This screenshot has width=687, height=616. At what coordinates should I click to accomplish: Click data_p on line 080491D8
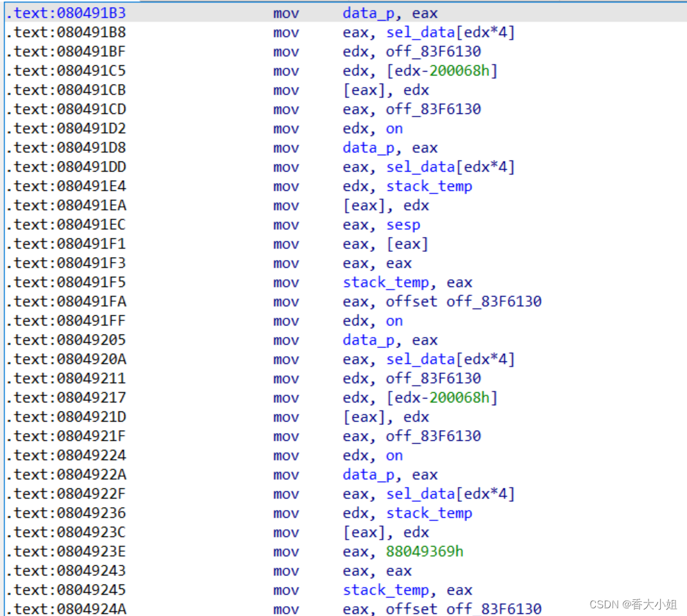pyautogui.click(x=368, y=148)
